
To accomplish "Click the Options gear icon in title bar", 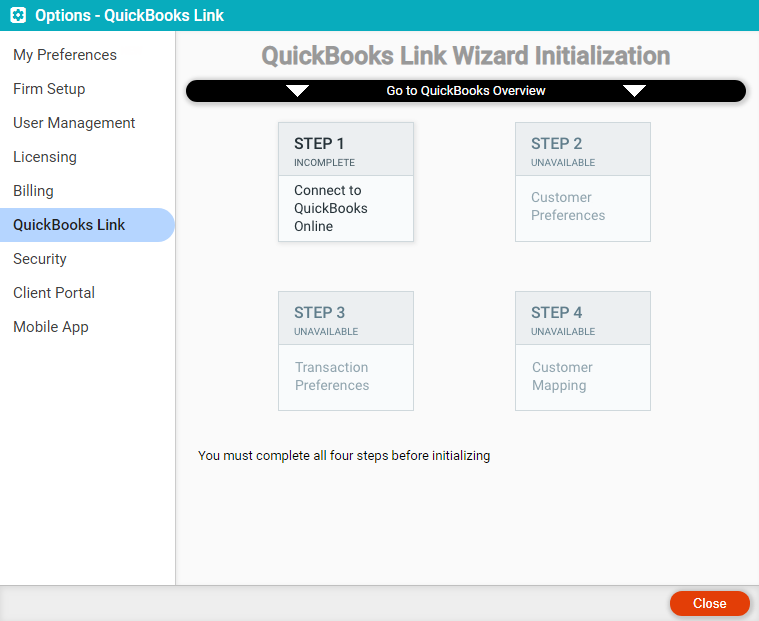I will 18,15.
